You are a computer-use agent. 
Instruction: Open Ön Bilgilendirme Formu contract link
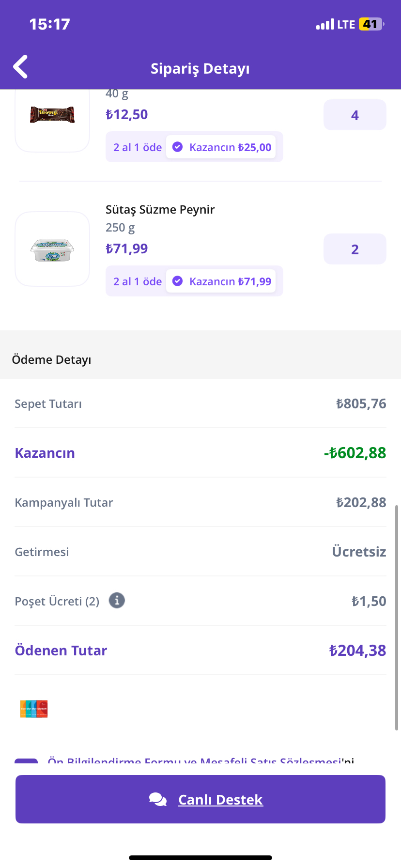pos(195,761)
